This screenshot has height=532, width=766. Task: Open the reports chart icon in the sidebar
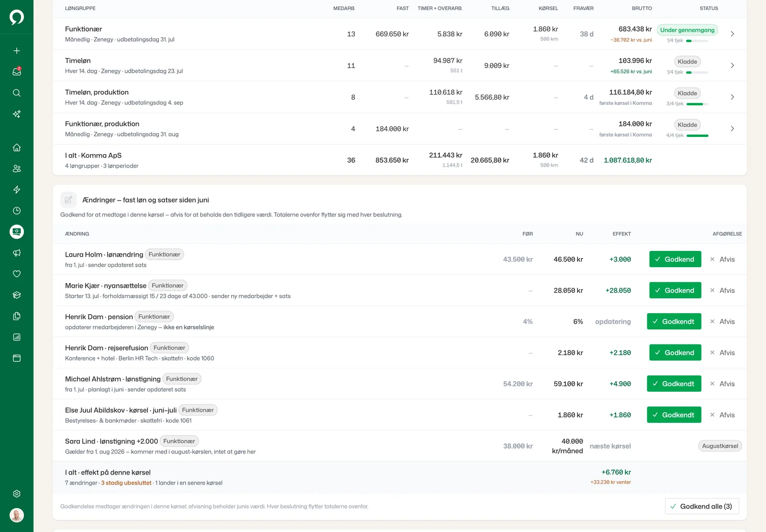click(17, 337)
